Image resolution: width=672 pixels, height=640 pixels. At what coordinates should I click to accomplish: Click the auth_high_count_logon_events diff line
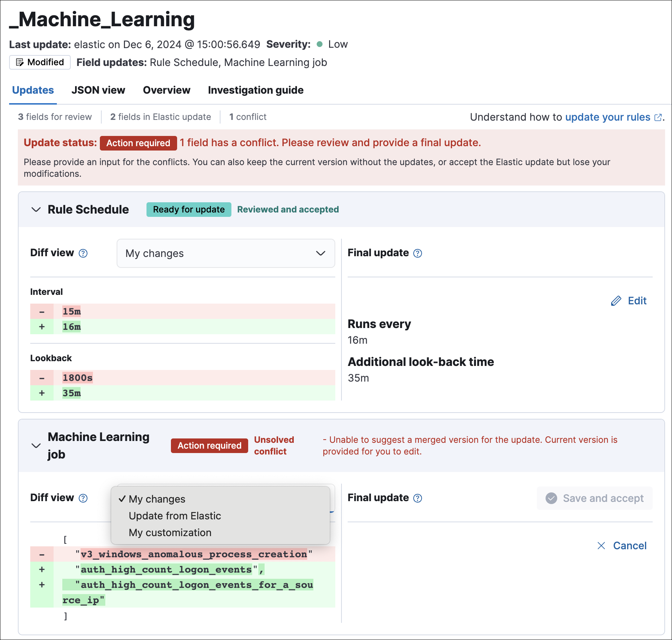pos(183,569)
